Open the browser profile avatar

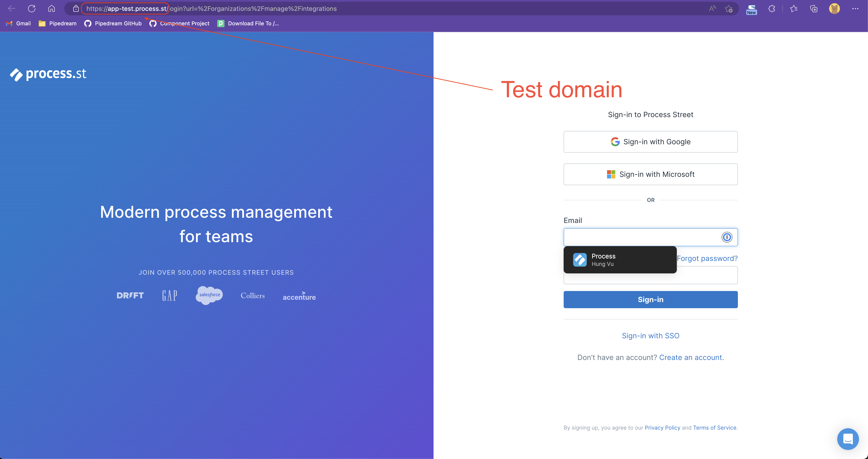coord(834,8)
